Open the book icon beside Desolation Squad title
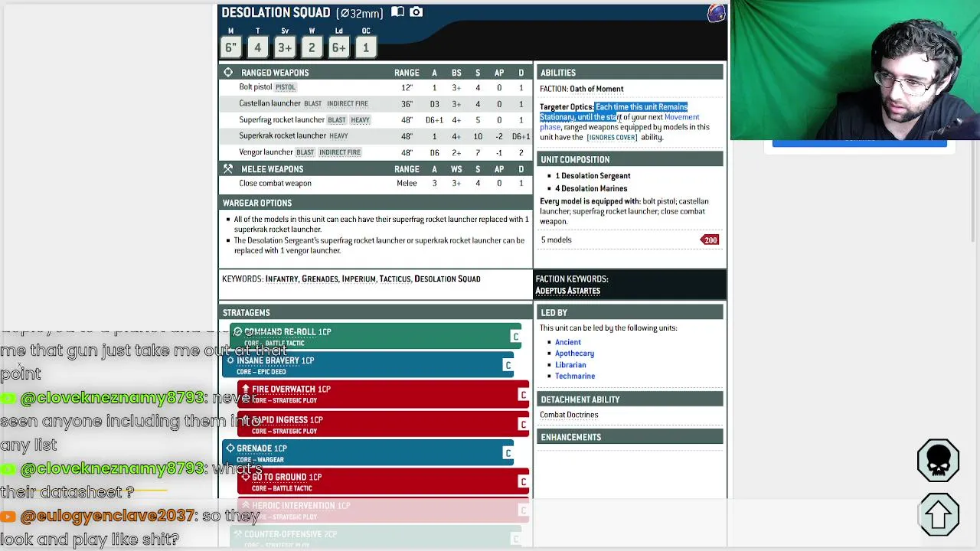 point(397,12)
